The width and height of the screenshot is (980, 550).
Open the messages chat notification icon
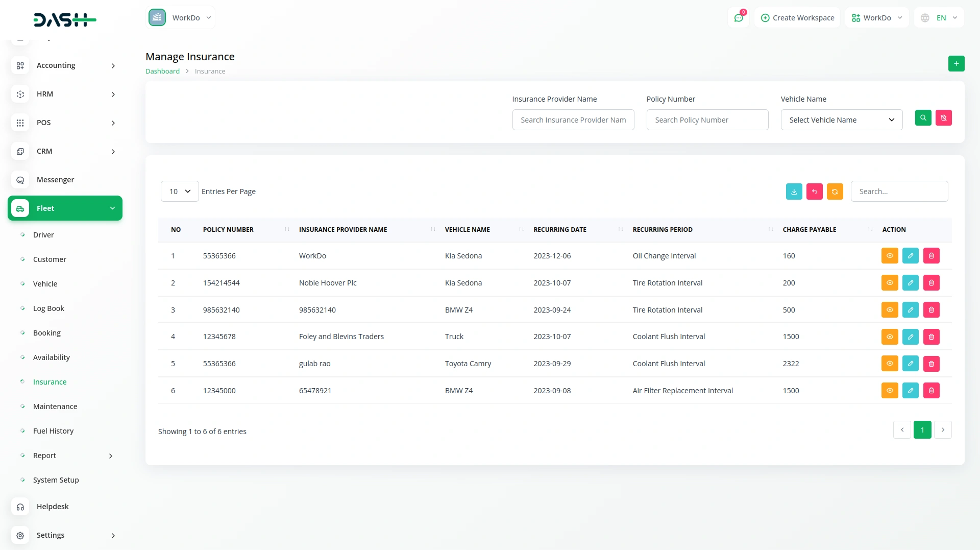pos(738,18)
